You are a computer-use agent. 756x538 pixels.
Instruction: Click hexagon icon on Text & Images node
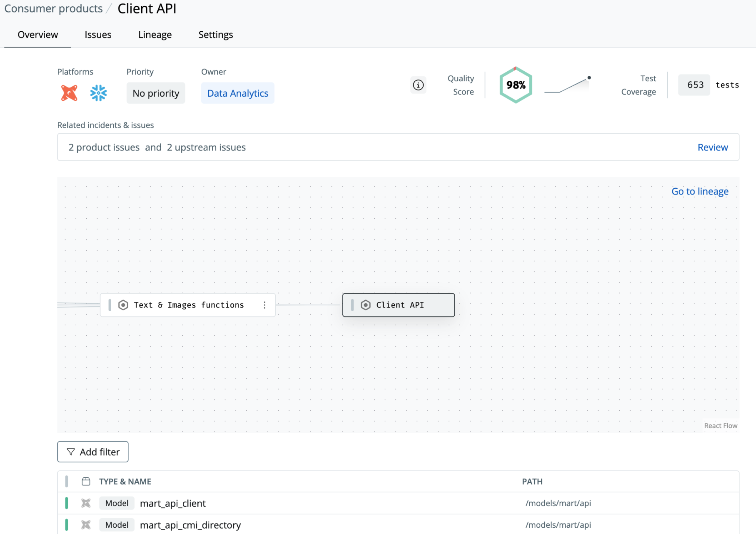123,305
